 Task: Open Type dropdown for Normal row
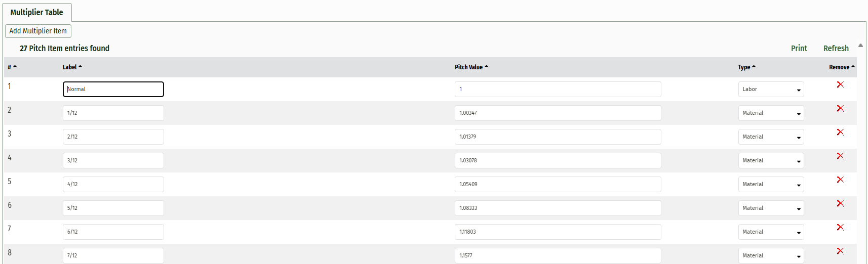(x=770, y=90)
